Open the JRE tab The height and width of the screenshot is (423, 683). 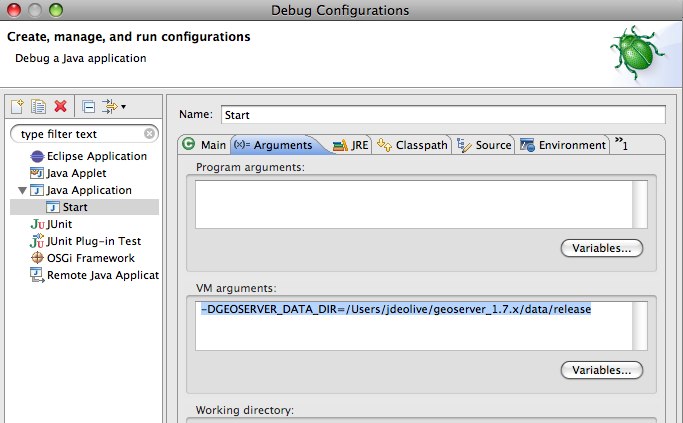pos(351,145)
